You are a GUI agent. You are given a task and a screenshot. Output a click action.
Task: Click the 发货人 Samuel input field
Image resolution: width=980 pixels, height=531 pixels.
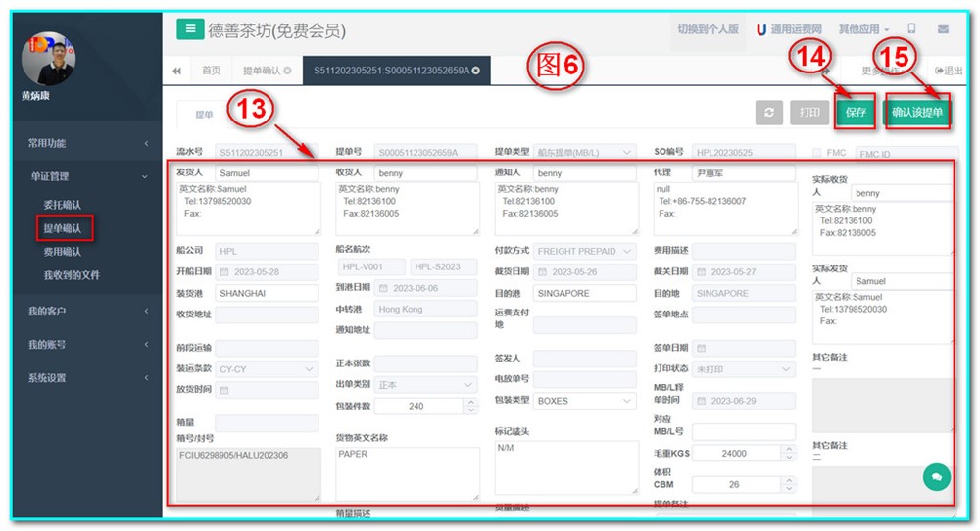267,173
